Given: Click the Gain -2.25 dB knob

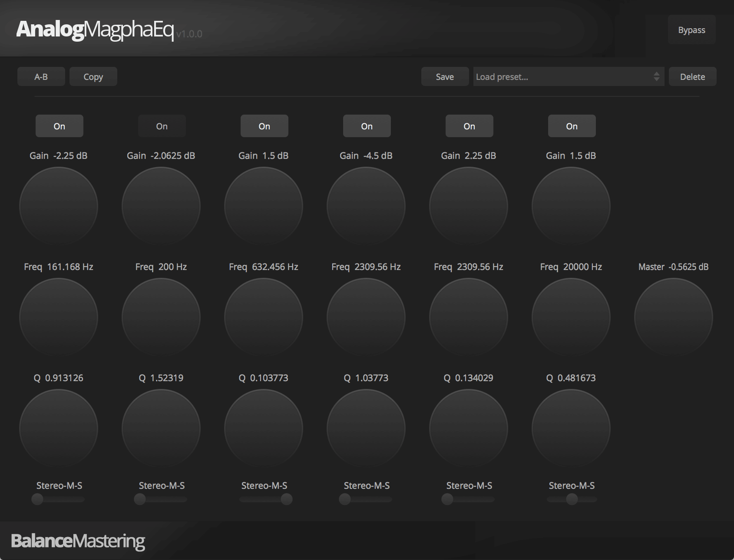Looking at the screenshot, I should point(59,206).
